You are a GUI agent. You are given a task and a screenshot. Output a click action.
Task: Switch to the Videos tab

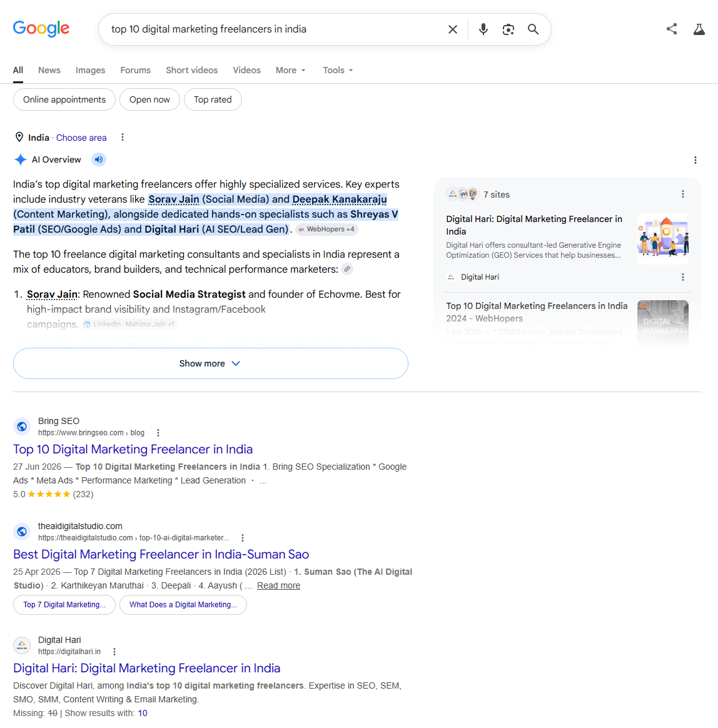[246, 70]
